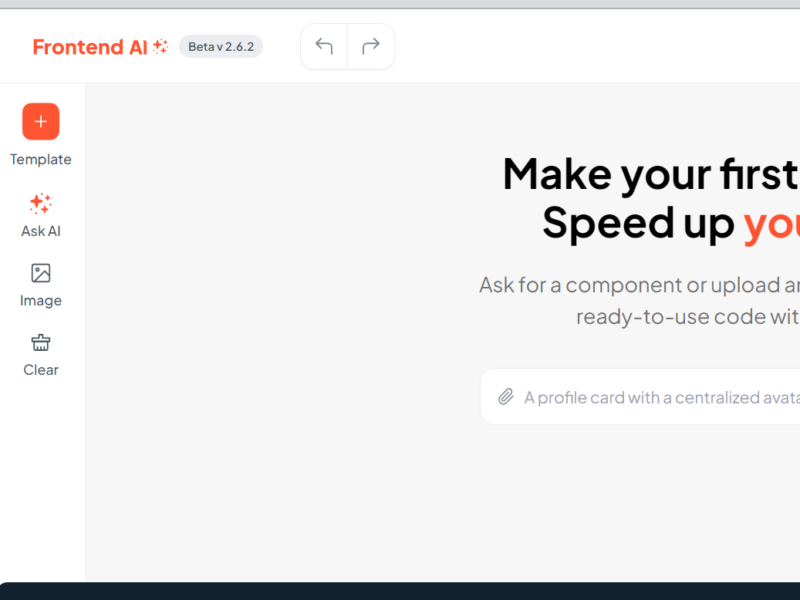Image resolution: width=800 pixels, height=600 pixels.
Task: Select the Image picture icon in sidebar
Action: click(x=41, y=273)
